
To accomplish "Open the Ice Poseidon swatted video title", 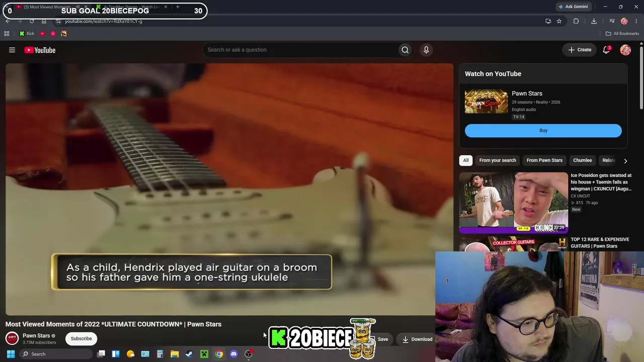I will tap(601, 182).
